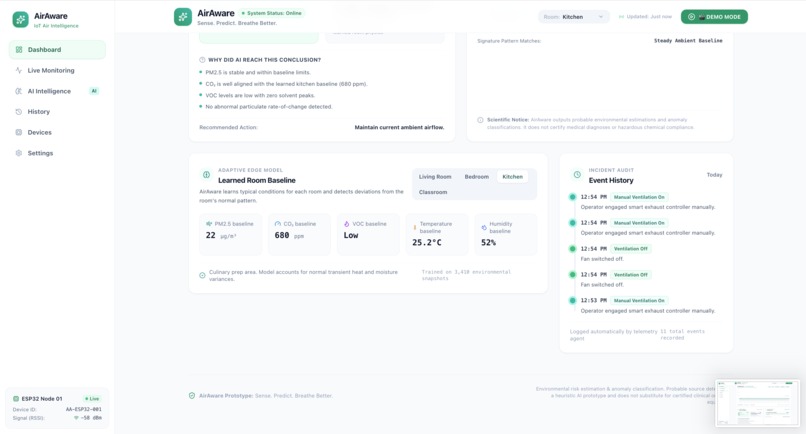Click the Learned Room Baseline info icon
The height and width of the screenshot is (434, 806).
206,175
